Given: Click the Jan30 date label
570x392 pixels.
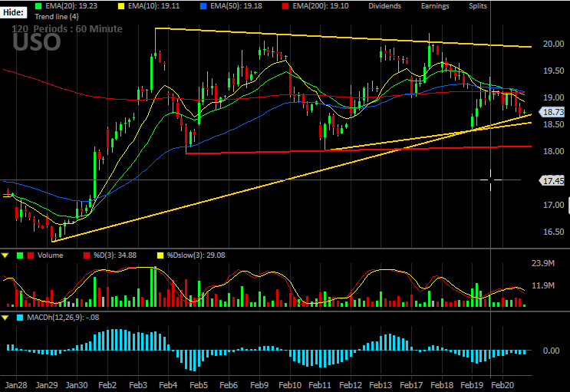Looking at the screenshot, I should pyautogui.click(x=77, y=385).
